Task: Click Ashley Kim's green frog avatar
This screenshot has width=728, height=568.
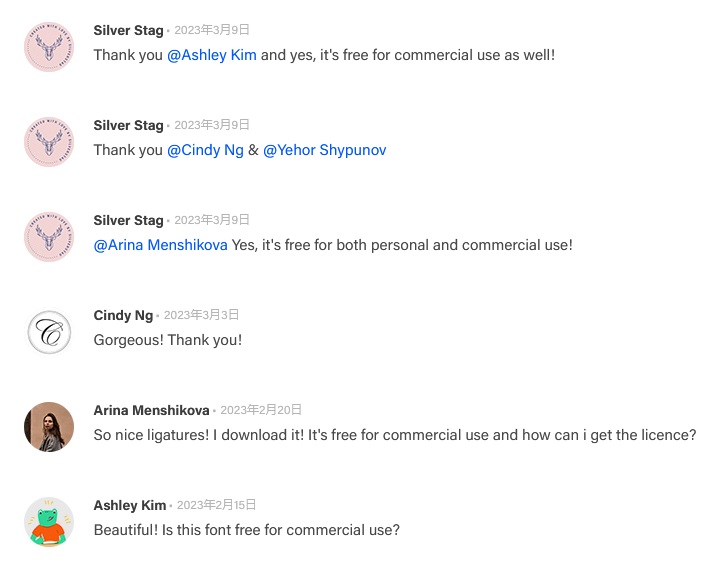Action: tap(49, 522)
